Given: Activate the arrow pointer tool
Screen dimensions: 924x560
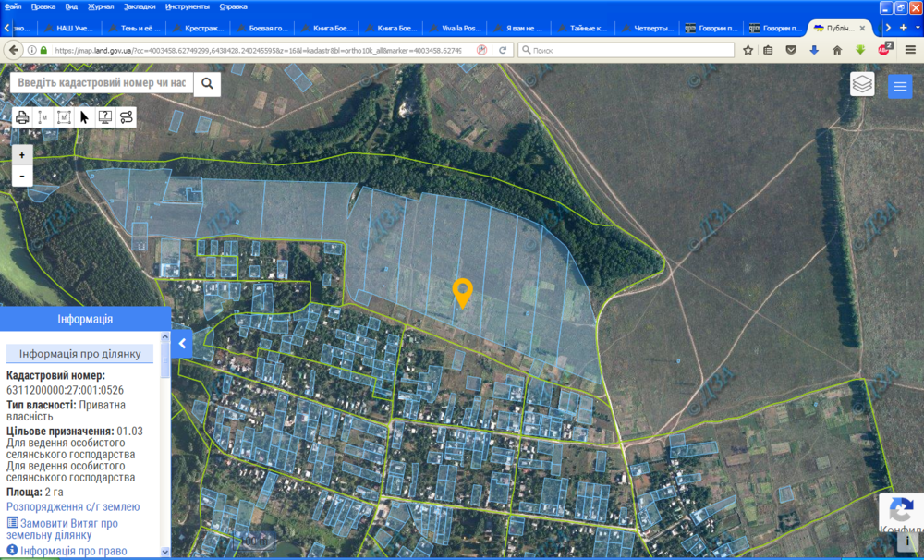Looking at the screenshot, I should (84, 117).
